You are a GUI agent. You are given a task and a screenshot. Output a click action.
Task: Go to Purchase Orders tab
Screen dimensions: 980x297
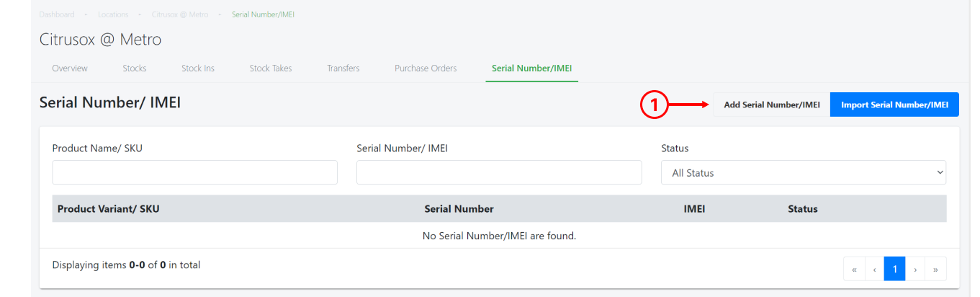point(426,68)
